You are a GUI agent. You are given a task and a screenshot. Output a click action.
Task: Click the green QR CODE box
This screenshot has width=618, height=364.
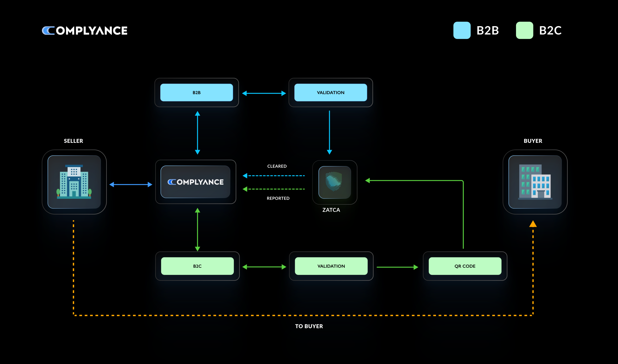pyautogui.click(x=465, y=266)
